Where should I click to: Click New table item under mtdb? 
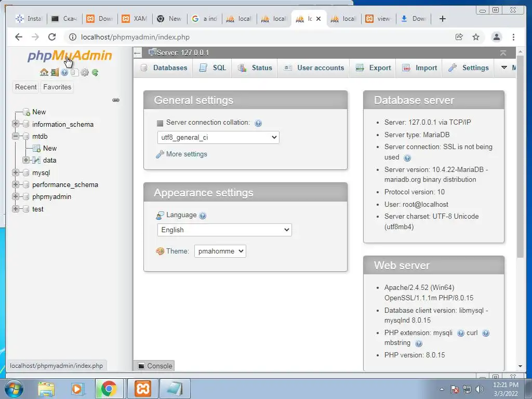(49, 148)
